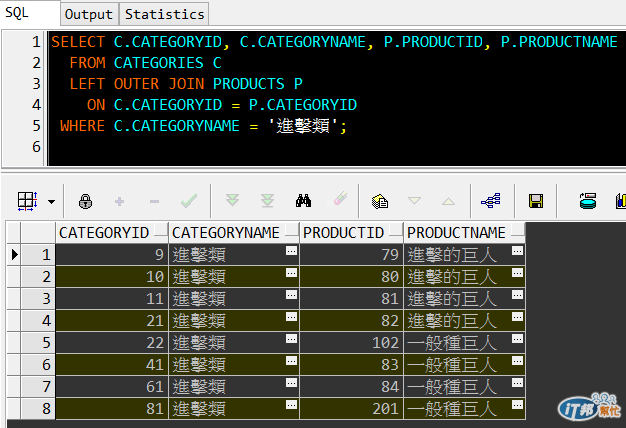This screenshot has width=626, height=428.
Task: Open the CATEGORYID column header dropdown box
Action: (160, 230)
